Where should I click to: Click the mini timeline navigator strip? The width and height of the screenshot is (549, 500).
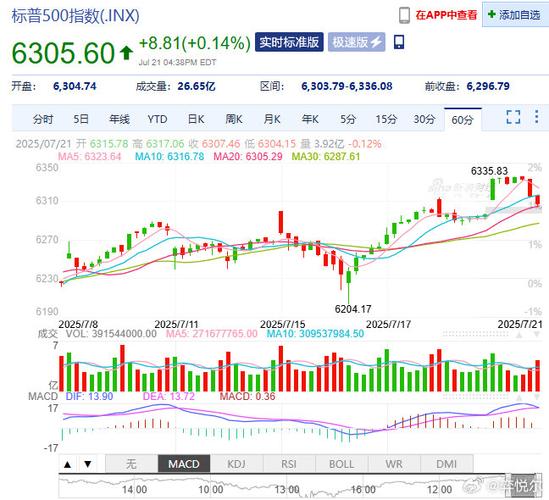[300, 486]
